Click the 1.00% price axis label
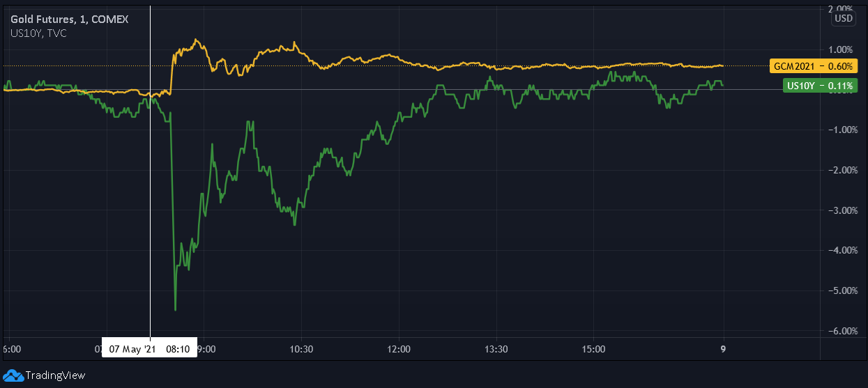Screen dimensions: 868x388 [x=840, y=49]
